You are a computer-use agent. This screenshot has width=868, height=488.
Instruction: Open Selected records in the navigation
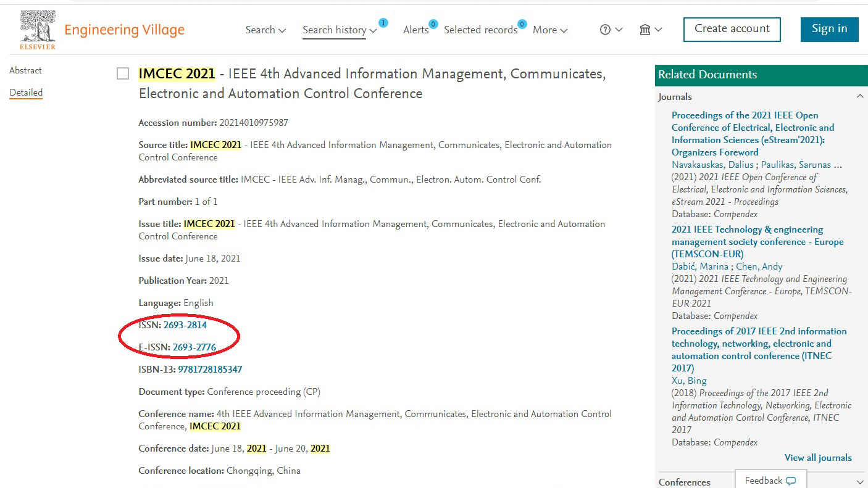[x=480, y=30]
